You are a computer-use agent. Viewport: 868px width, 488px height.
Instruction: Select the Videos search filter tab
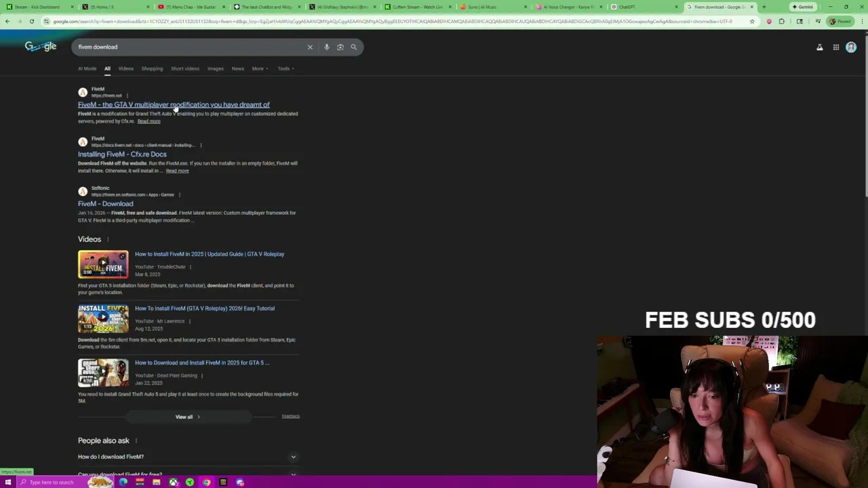tap(126, 68)
